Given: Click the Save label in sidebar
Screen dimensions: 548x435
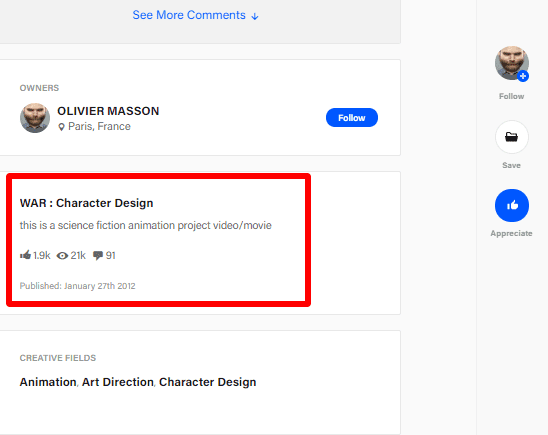Looking at the screenshot, I should 511,165.
